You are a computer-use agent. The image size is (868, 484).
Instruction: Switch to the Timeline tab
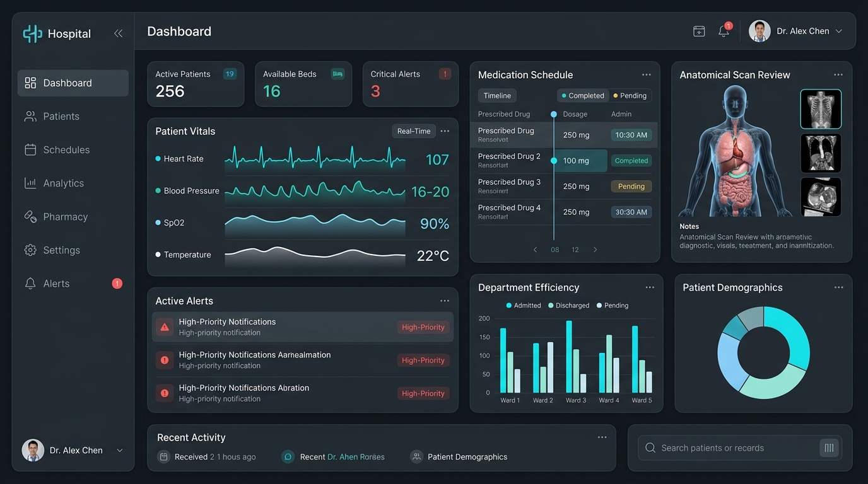497,96
